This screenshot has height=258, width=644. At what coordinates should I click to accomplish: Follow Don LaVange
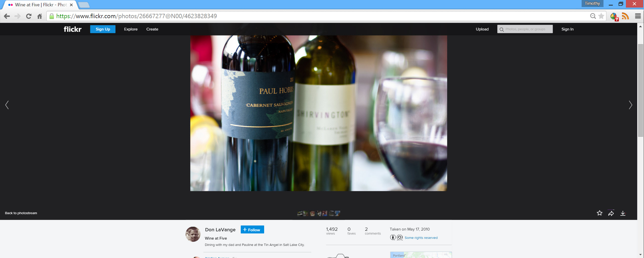252,230
